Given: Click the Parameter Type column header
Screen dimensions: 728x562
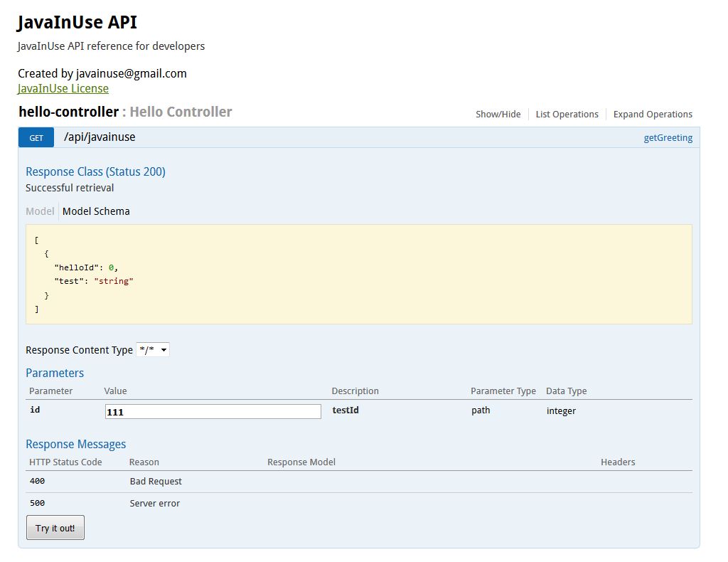Looking at the screenshot, I should [x=503, y=391].
